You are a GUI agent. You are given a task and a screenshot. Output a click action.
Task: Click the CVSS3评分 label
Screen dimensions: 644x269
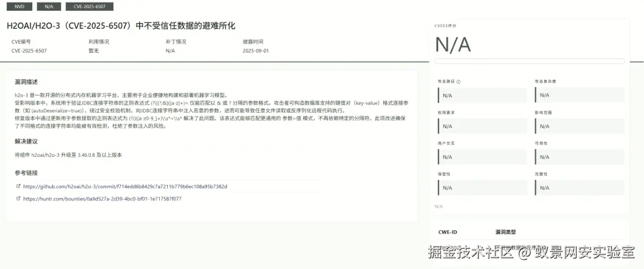tap(445, 25)
